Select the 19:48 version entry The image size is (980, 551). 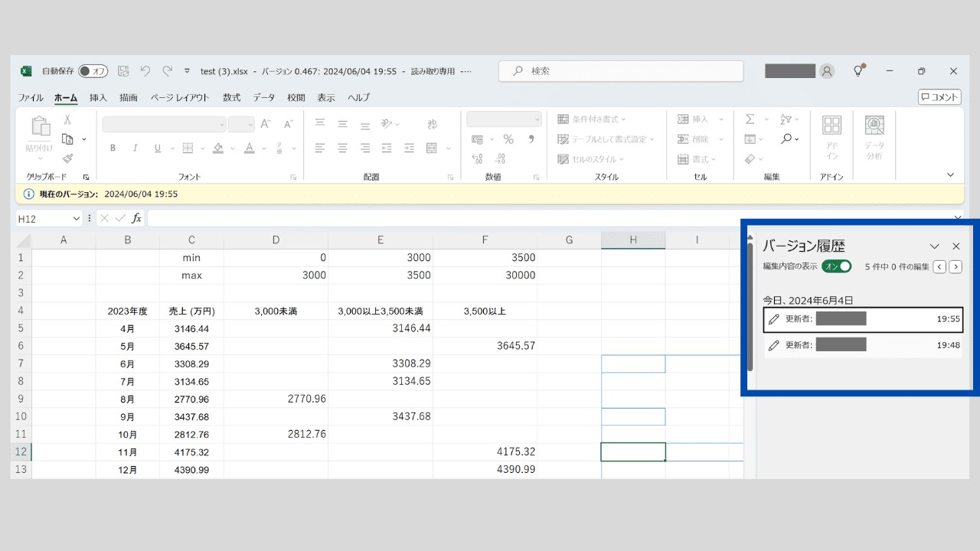(863, 345)
